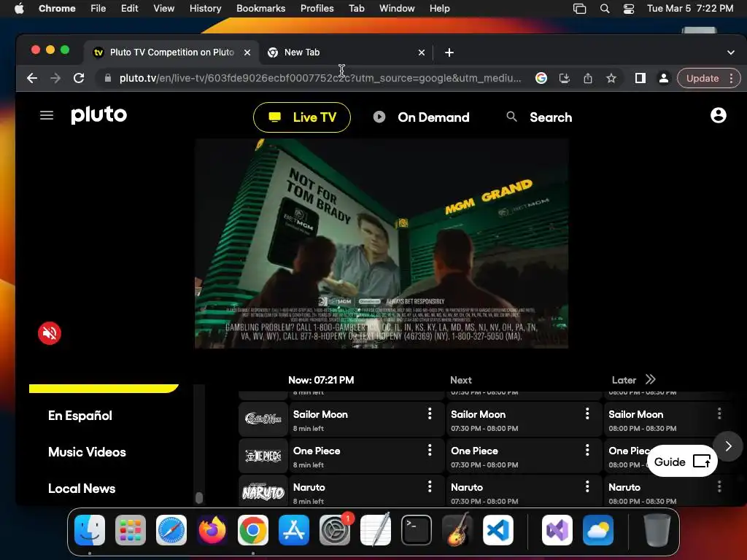Open options for Naruto 07:30 PM

(x=587, y=486)
